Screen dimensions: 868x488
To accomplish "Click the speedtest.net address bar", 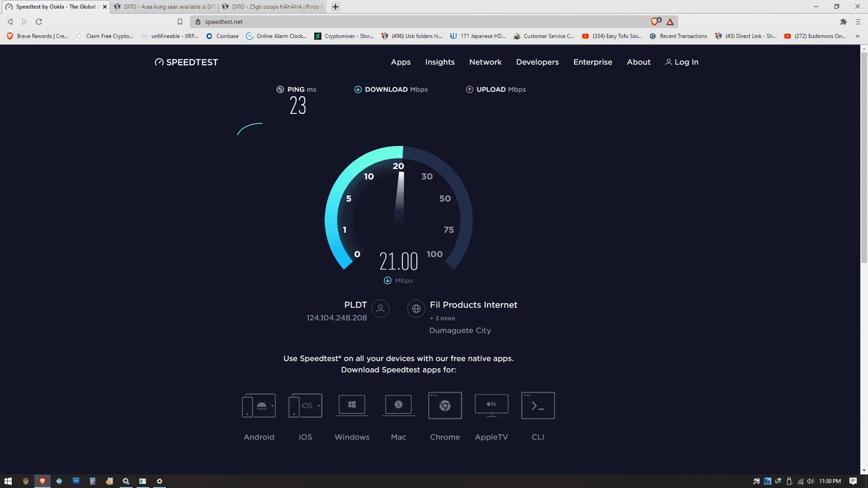I will click(418, 22).
